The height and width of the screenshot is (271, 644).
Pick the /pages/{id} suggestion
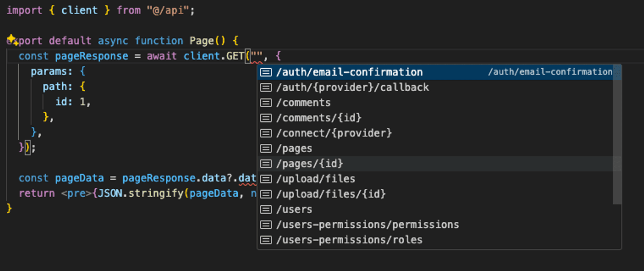(436, 164)
